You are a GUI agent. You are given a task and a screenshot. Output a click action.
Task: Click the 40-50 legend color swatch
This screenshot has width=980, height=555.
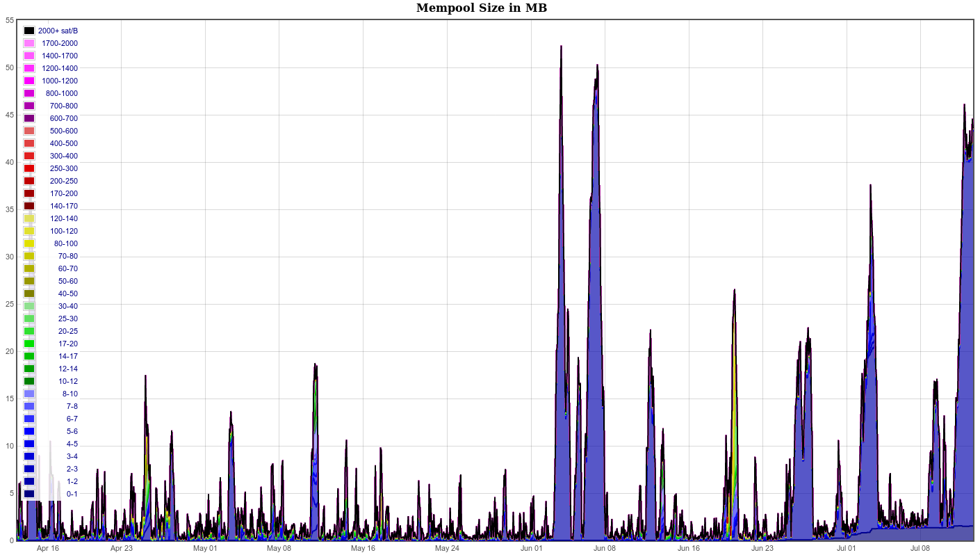29,293
